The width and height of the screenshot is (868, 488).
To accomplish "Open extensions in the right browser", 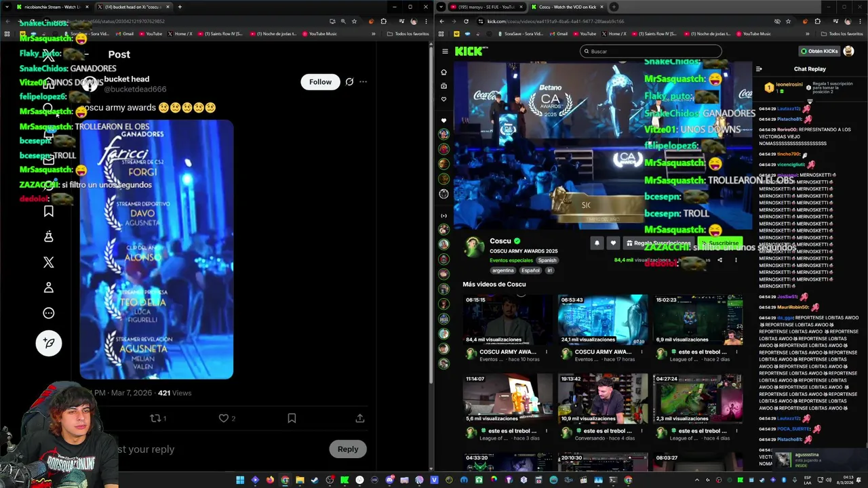I will 817,21.
